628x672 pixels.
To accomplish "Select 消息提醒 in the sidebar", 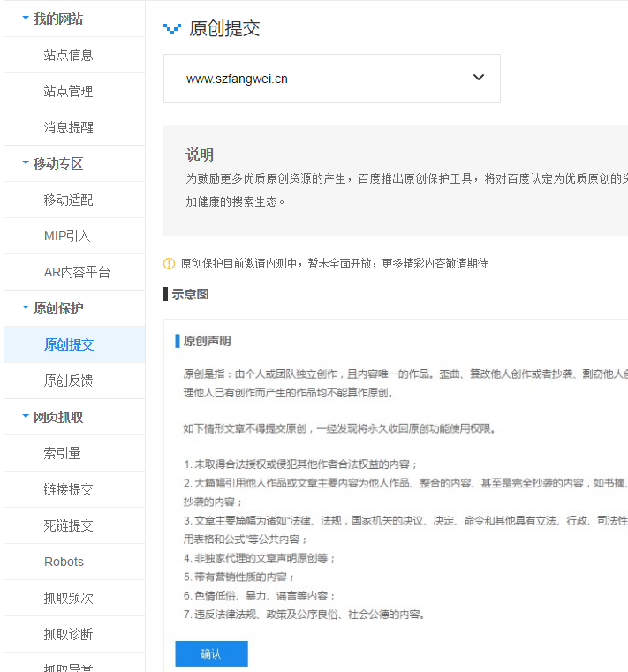I will (x=68, y=127).
